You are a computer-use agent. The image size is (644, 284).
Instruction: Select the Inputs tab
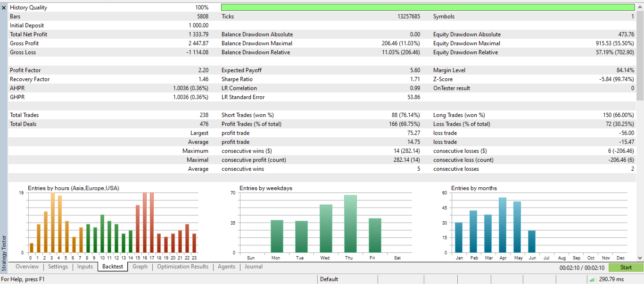point(84,267)
